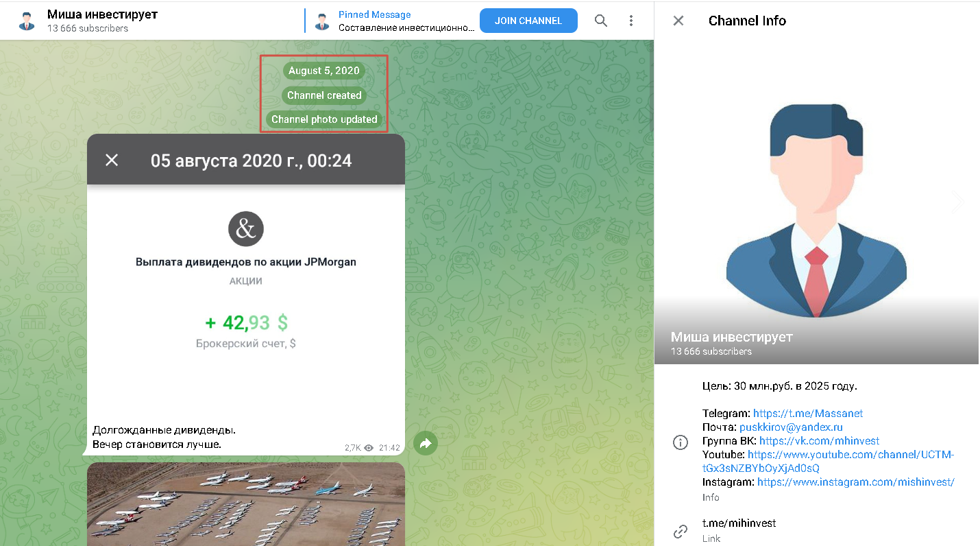The image size is (980, 546).
Task: Click the t.me/mihinvest channel link row
Action: pyautogui.click(x=817, y=530)
